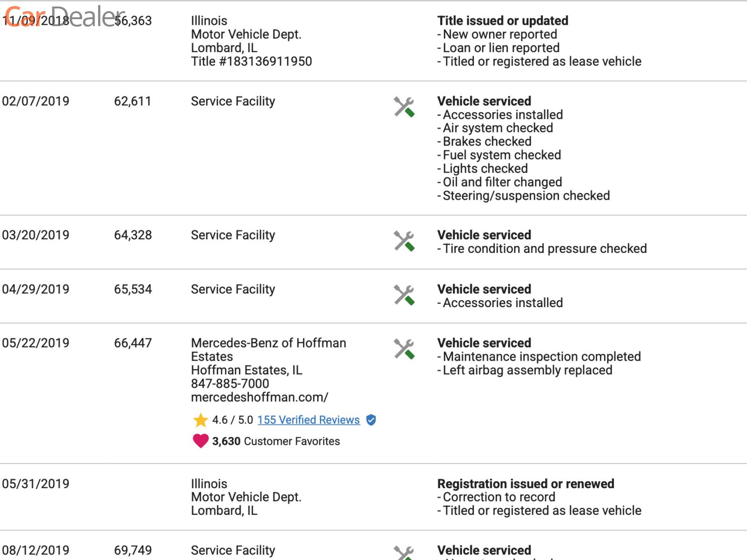Click the wrench icon beside Mercedes-Benz service entry
The height and width of the screenshot is (560, 747).
point(404,349)
